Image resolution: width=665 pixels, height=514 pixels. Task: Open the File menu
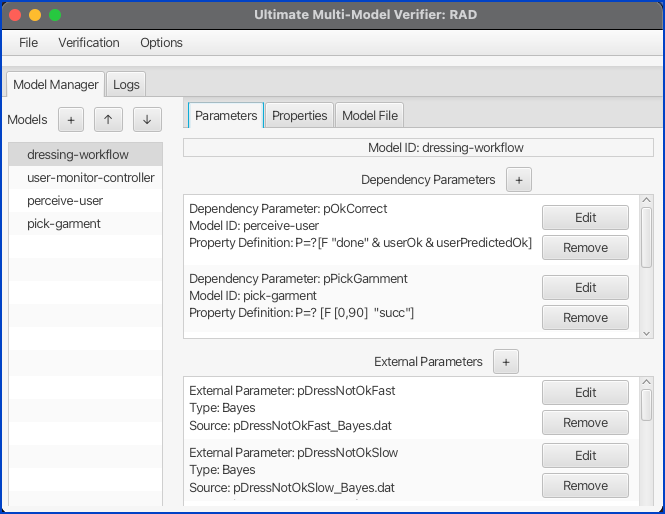[28, 43]
